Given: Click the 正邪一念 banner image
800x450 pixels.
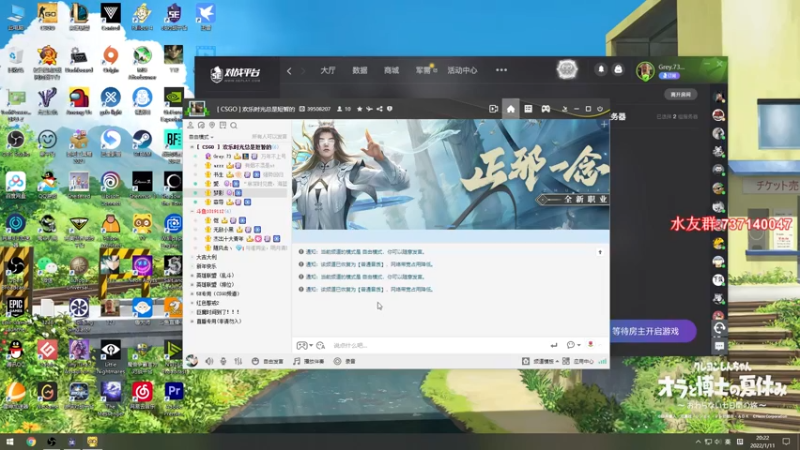Looking at the screenshot, I should [x=451, y=174].
